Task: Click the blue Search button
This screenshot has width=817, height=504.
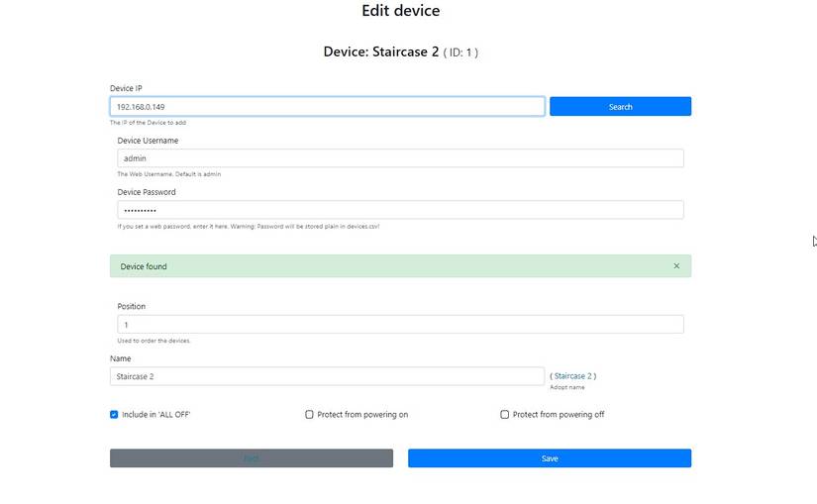Action: [x=620, y=106]
